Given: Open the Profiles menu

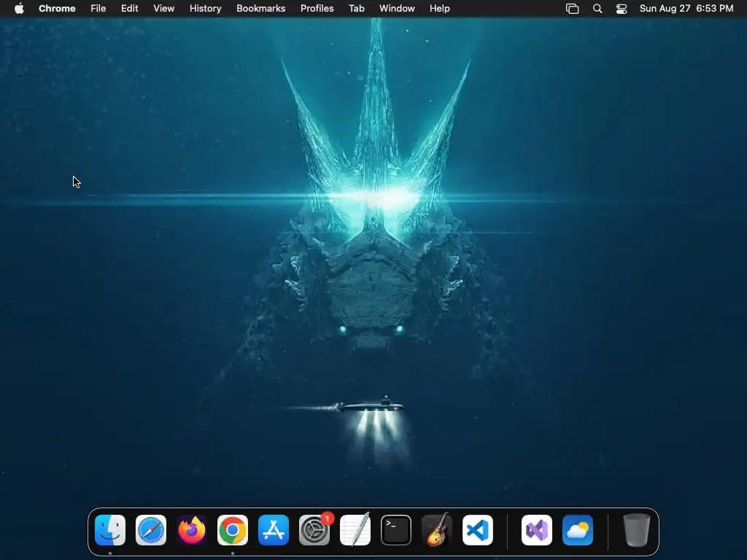Looking at the screenshot, I should click(317, 9).
